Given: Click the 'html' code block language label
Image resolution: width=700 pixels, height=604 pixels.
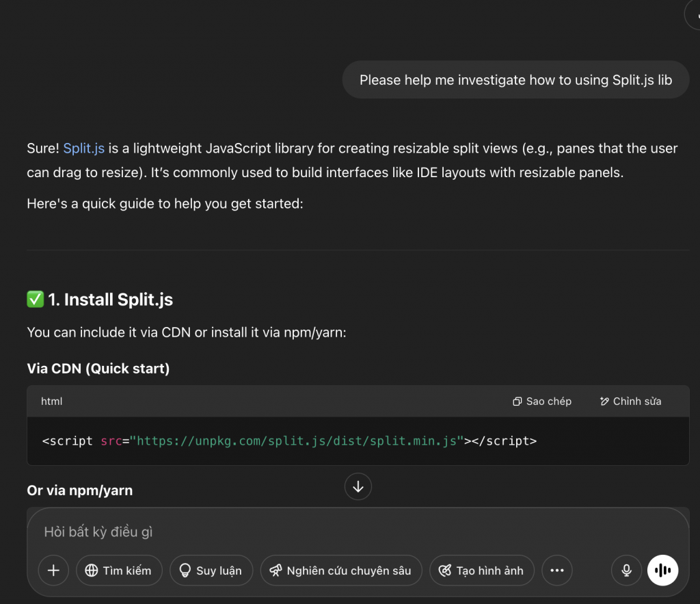Looking at the screenshot, I should point(52,401).
